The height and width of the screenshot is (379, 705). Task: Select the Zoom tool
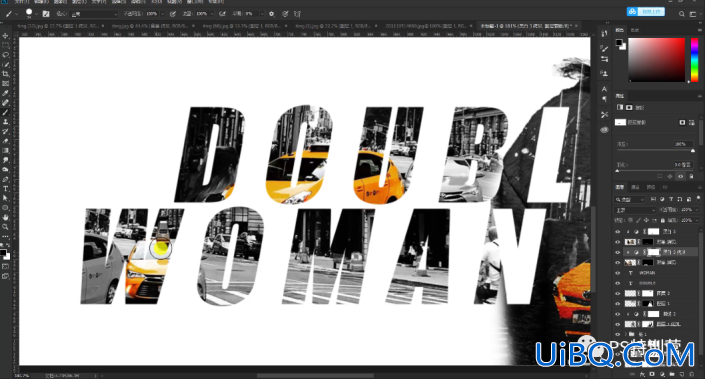tap(5, 227)
